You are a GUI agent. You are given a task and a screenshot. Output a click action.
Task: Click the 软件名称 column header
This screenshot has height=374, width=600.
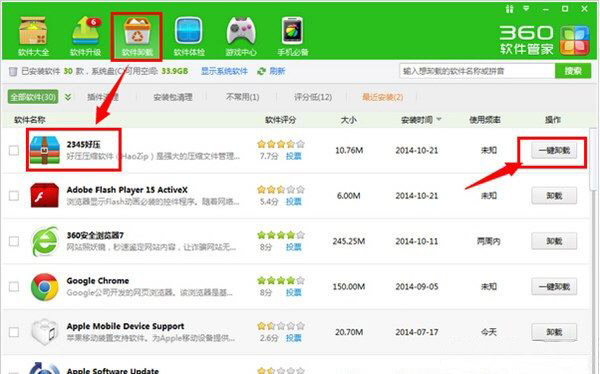pyautogui.click(x=30, y=120)
